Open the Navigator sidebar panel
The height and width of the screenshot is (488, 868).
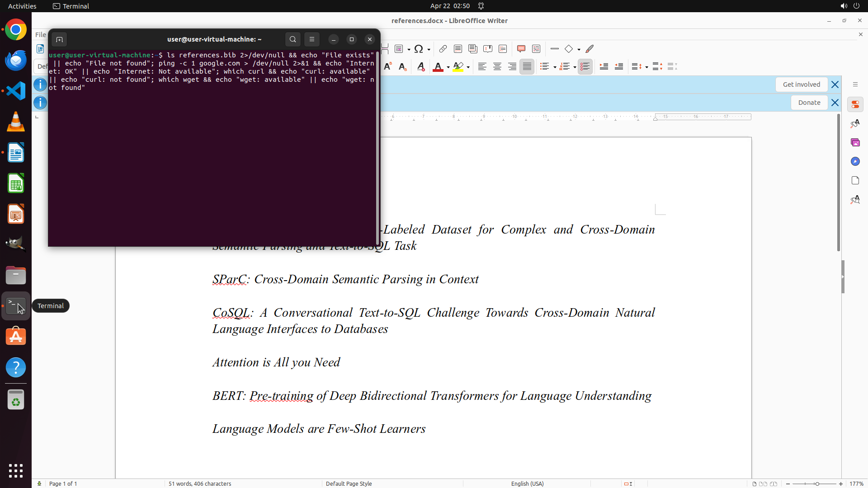855,162
